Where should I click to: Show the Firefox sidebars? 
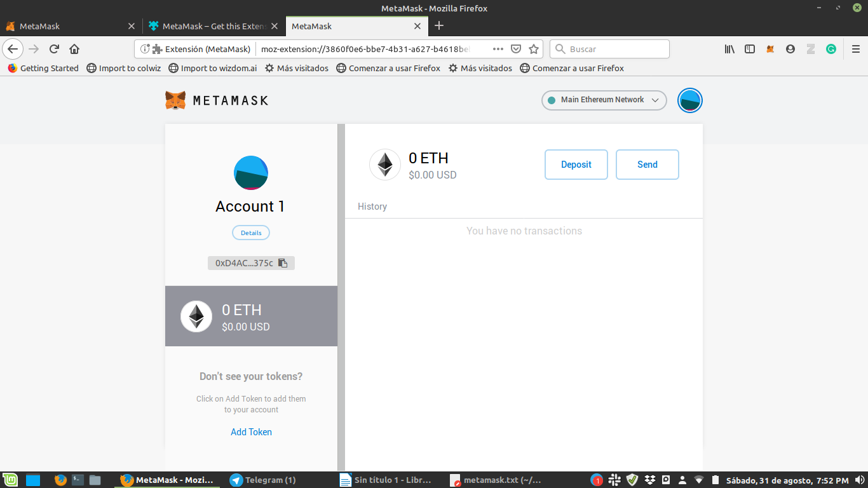pyautogui.click(x=750, y=49)
